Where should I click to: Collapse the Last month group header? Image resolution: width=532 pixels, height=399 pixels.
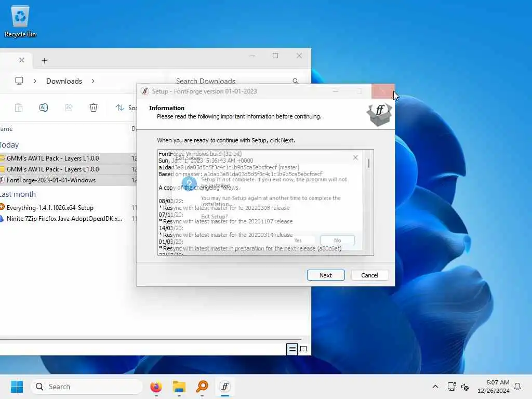tap(18, 194)
